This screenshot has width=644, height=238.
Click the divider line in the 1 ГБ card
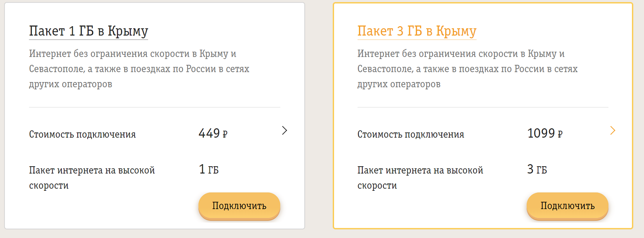(155, 107)
